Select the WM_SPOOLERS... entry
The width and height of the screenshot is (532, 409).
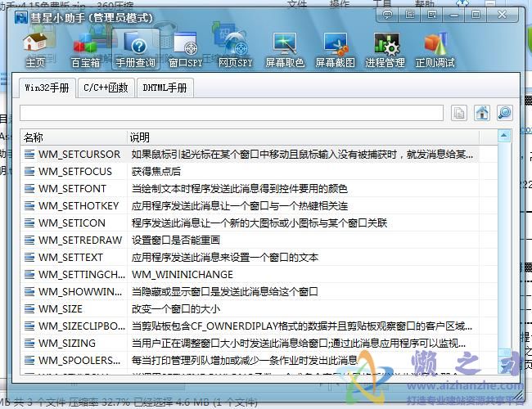(x=79, y=361)
